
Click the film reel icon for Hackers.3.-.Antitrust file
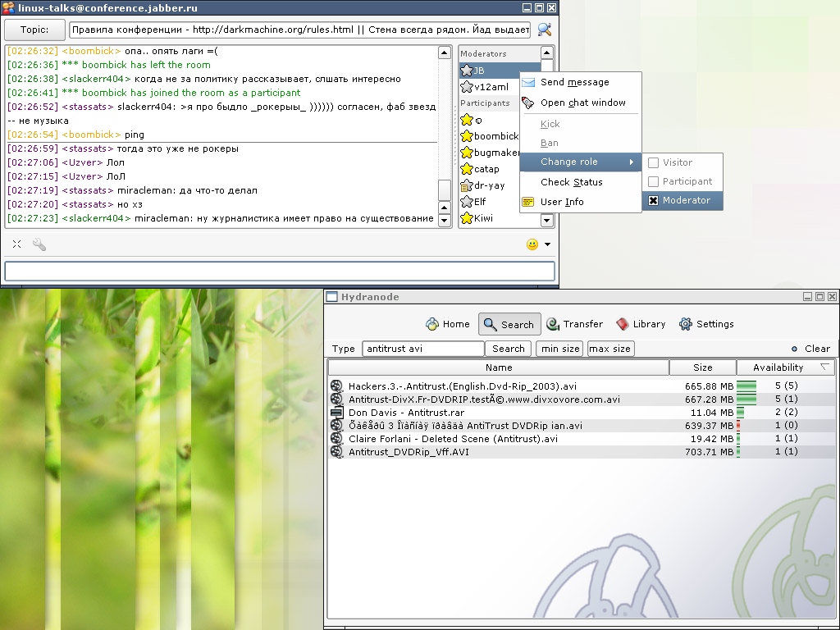tap(336, 386)
